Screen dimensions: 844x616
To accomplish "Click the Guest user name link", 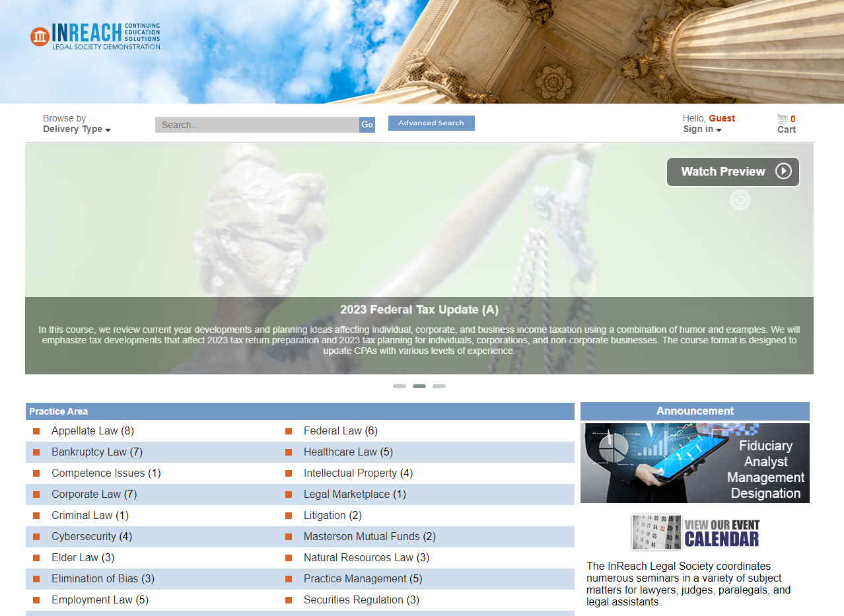I will click(x=722, y=118).
